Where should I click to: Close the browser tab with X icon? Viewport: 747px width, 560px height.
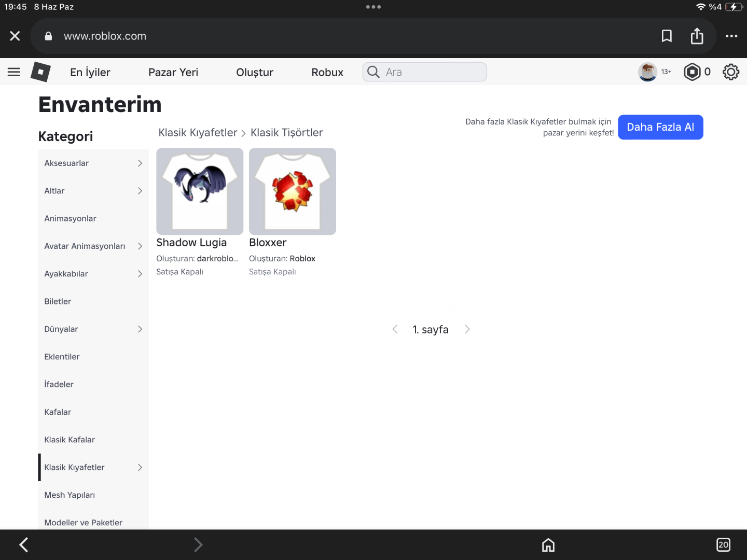coord(15,36)
